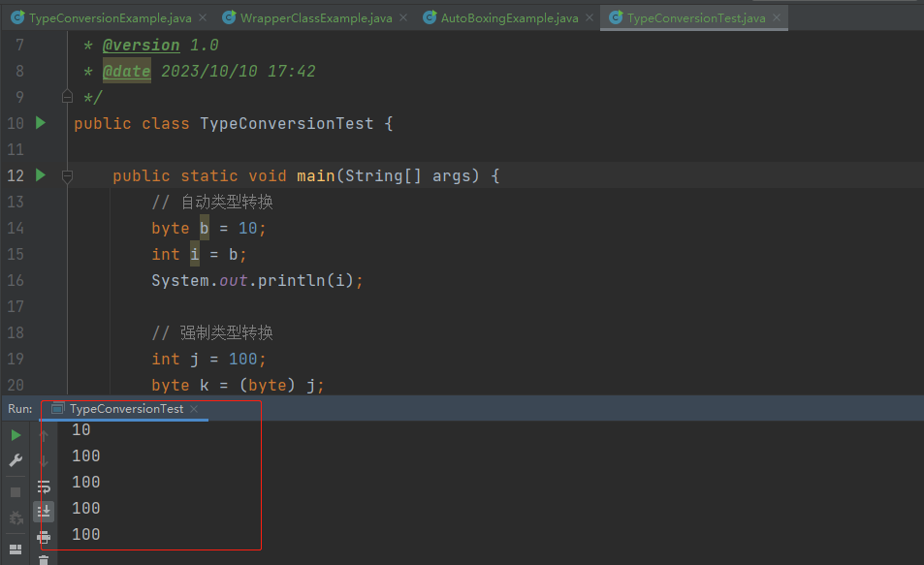Click the main method name
This screenshot has width=924, height=565.
click(x=316, y=175)
